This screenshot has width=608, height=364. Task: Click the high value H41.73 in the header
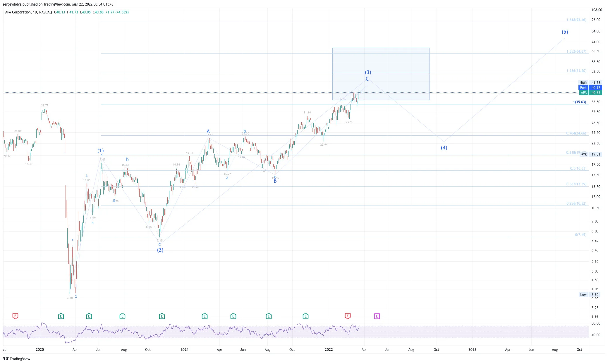73,12
